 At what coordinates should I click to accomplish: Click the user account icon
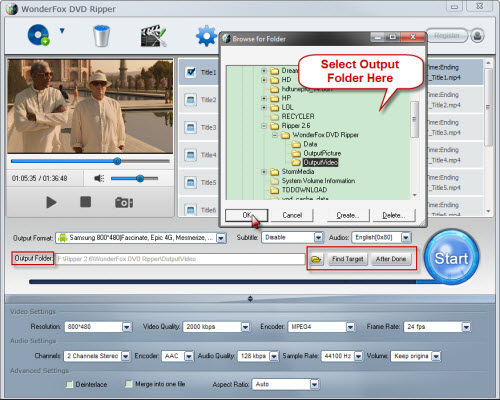[x=477, y=35]
